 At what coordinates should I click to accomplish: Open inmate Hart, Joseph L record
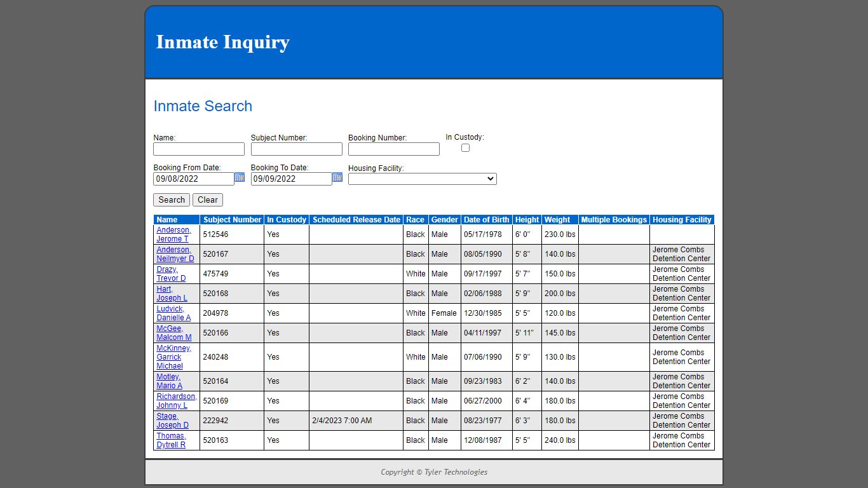click(x=172, y=294)
